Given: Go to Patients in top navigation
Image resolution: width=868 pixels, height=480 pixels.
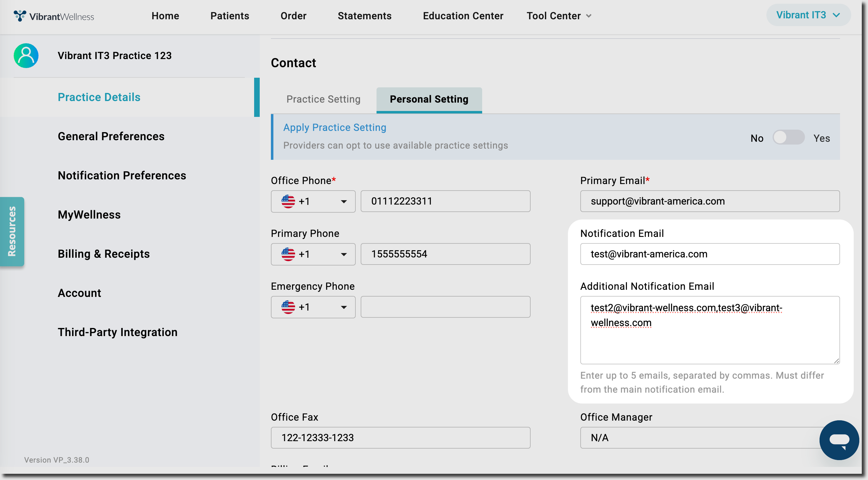Looking at the screenshot, I should (230, 16).
